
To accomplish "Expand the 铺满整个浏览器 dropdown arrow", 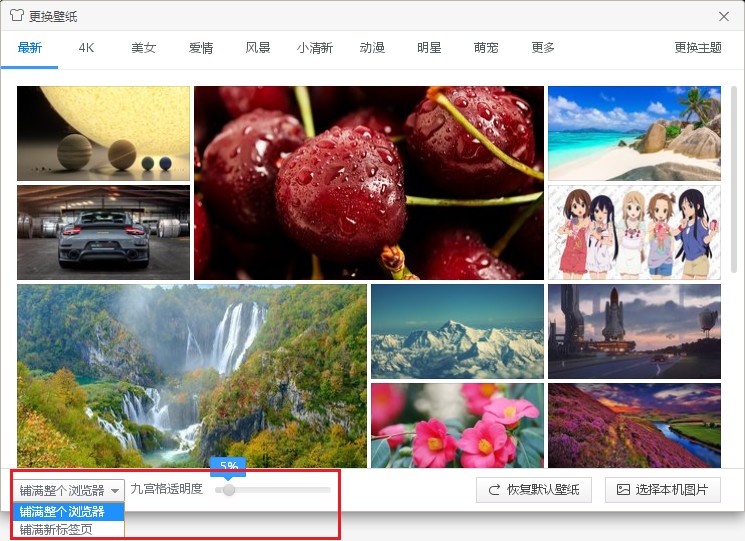I will (x=115, y=491).
